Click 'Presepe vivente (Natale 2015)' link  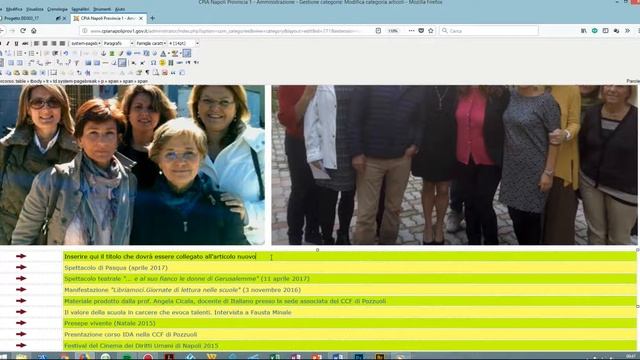coord(109,323)
